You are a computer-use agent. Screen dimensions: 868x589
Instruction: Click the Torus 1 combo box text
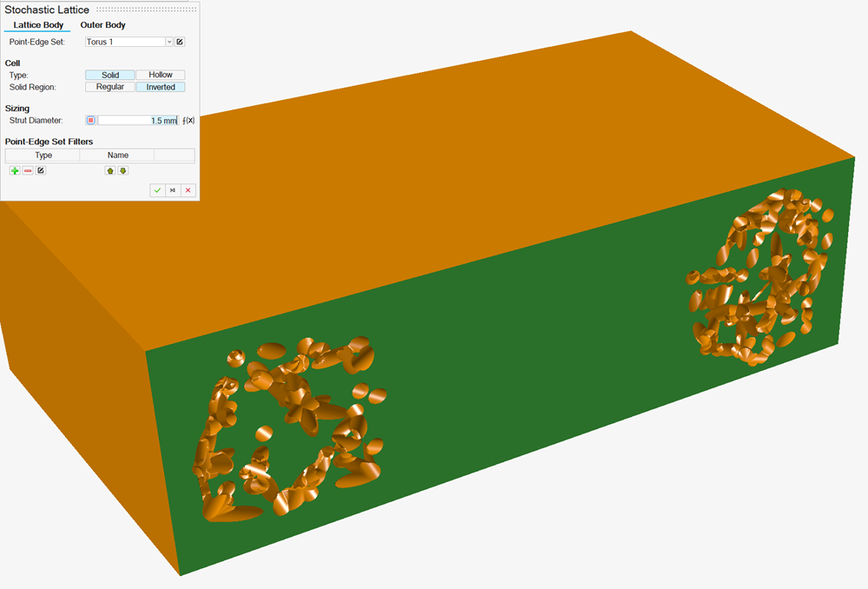pos(125,42)
